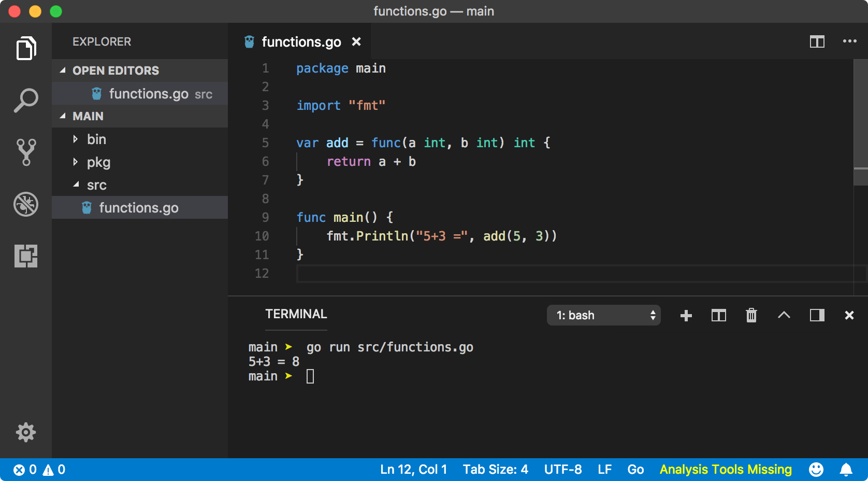Click Analysis Tools Missing in status bar
Screen dimensions: 868x481
[x=725, y=469]
